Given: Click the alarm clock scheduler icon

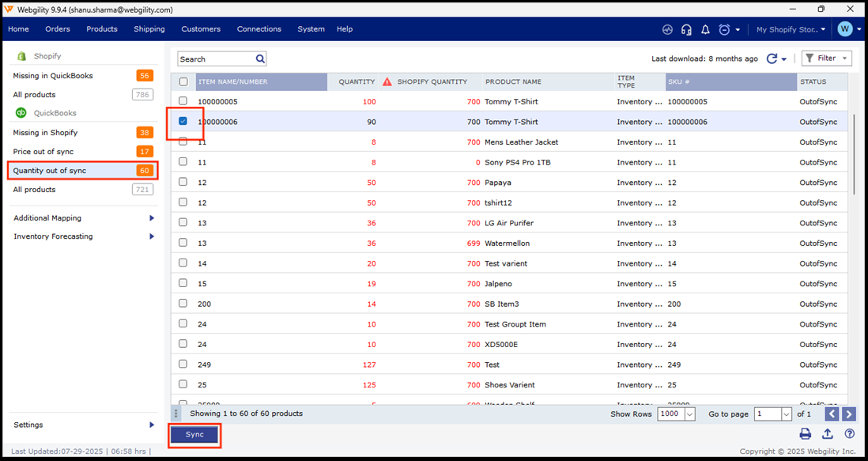Looking at the screenshot, I should coord(724,29).
